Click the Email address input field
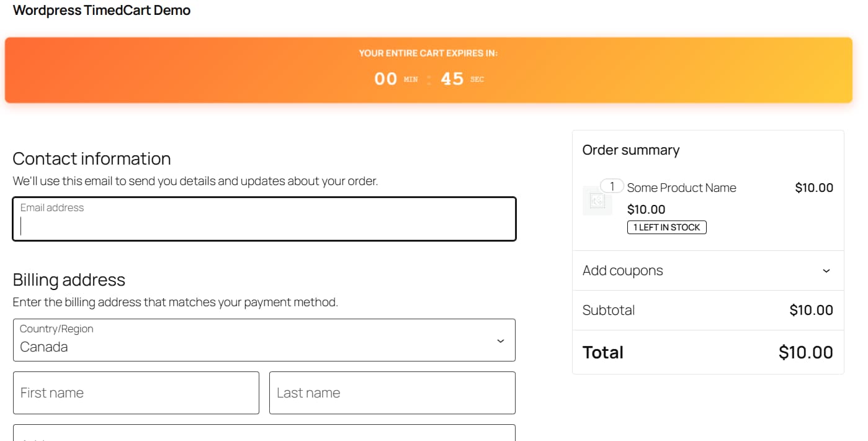The height and width of the screenshot is (441, 868). coord(264,219)
